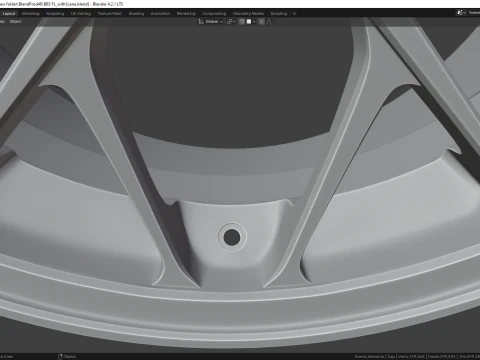Open snapping options dropdown
The image size is (480, 360).
[251, 22]
